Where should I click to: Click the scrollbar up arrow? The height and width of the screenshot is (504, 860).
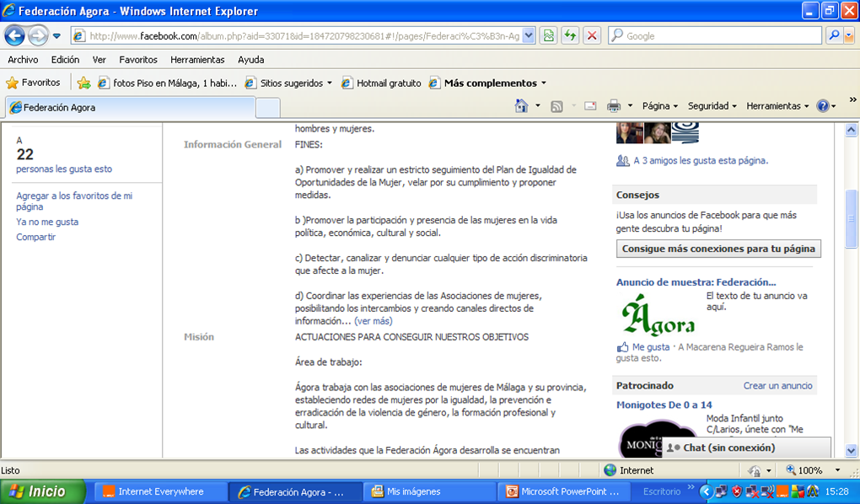851,130
